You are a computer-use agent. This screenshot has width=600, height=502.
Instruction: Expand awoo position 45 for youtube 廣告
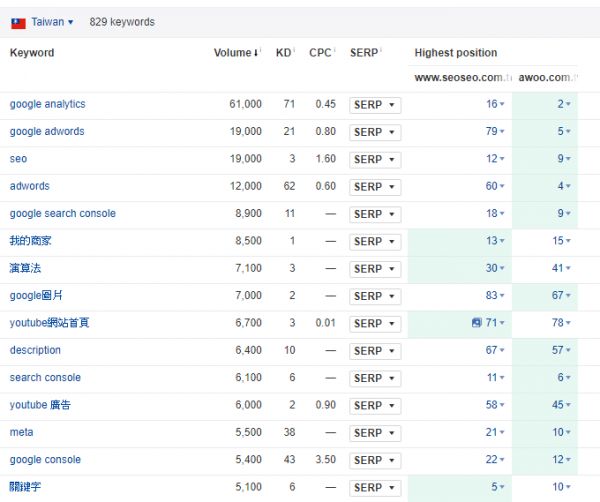[561, 405]
